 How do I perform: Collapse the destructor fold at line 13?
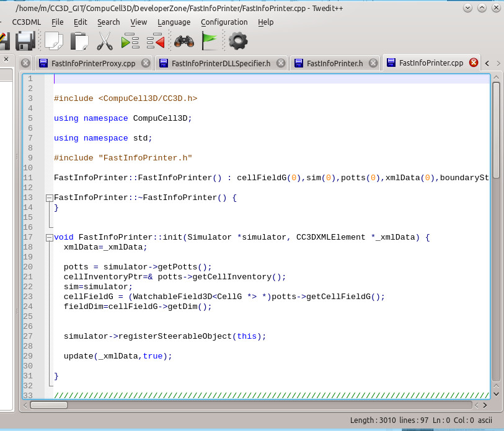[x=50, y=198]
